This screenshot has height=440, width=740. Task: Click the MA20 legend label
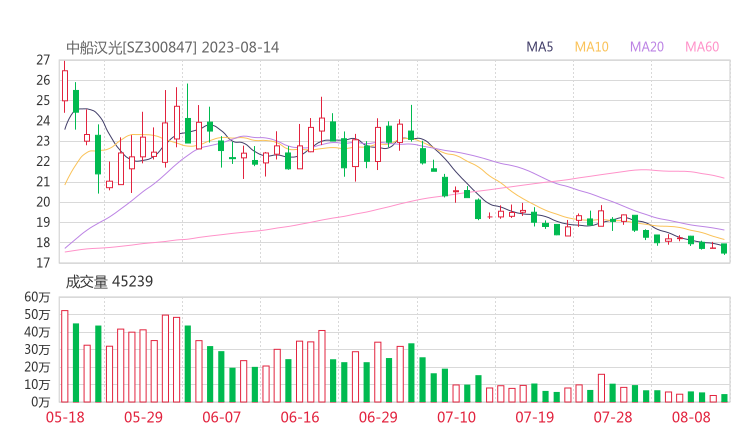[x=647, y=47]
